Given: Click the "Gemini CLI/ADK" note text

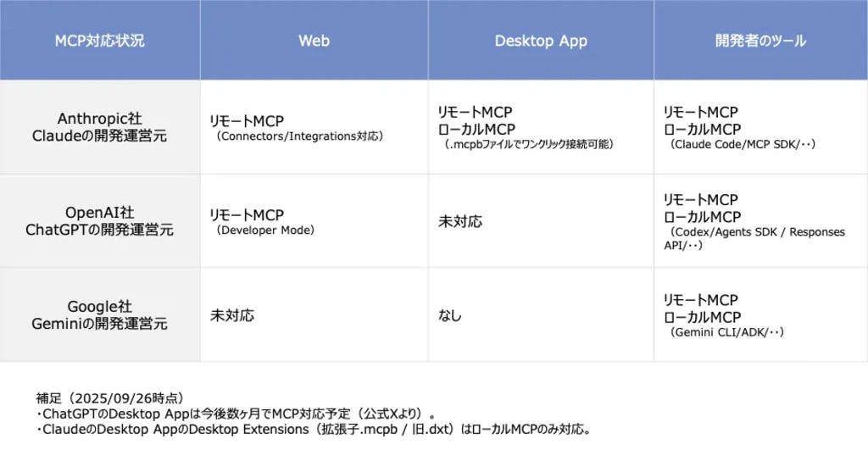Looking at the screenshot, I should tap(726, 333).
